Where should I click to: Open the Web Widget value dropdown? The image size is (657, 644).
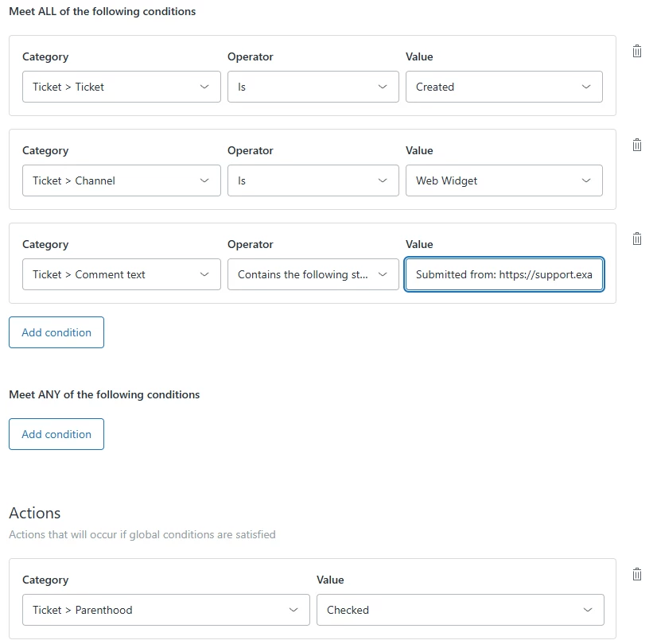point(503,180)
